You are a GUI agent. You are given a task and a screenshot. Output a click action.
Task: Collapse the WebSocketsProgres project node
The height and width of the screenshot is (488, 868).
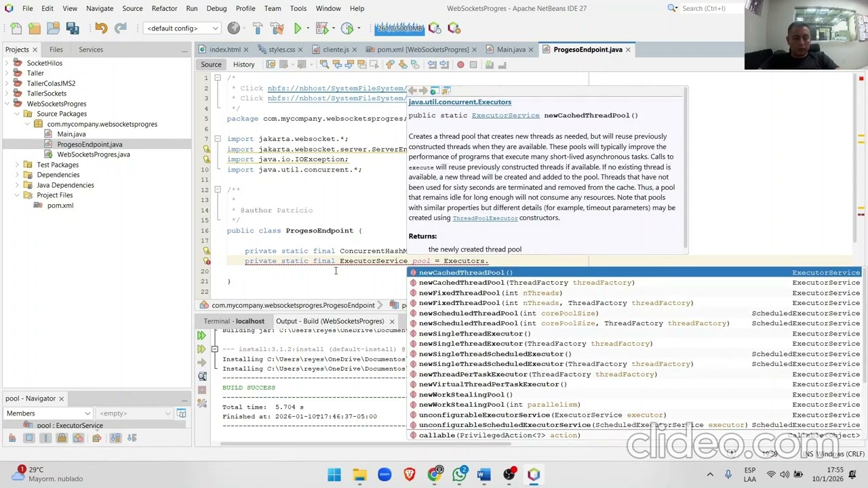(x=7, y=104)
